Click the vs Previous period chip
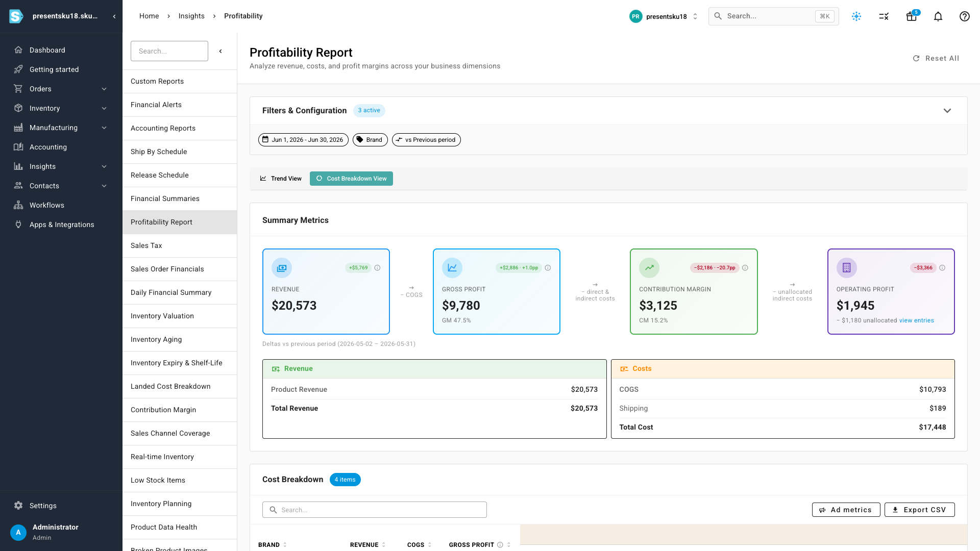980x551 pixels. point(426,140)
